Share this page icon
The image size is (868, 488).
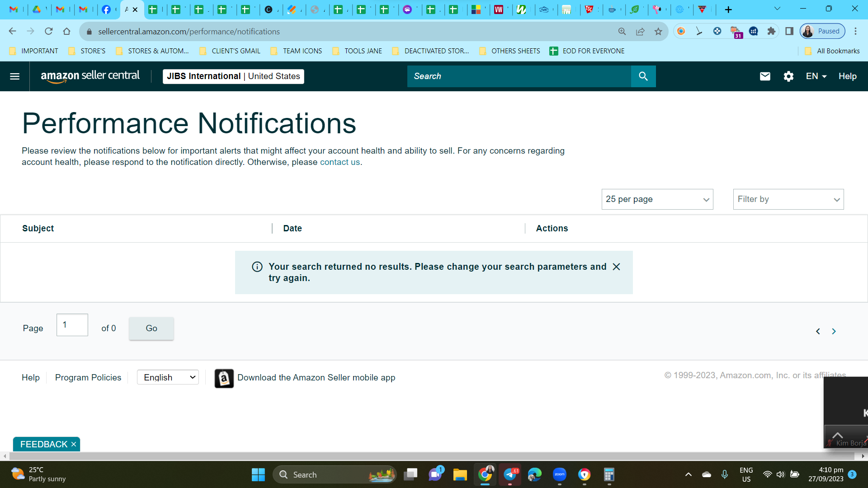tap(640, 31)
